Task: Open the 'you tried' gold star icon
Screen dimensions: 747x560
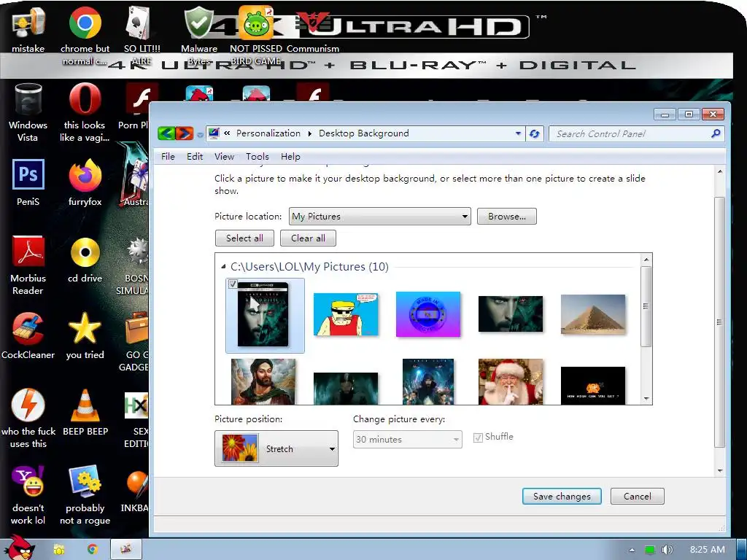Action: click(85, 335)
